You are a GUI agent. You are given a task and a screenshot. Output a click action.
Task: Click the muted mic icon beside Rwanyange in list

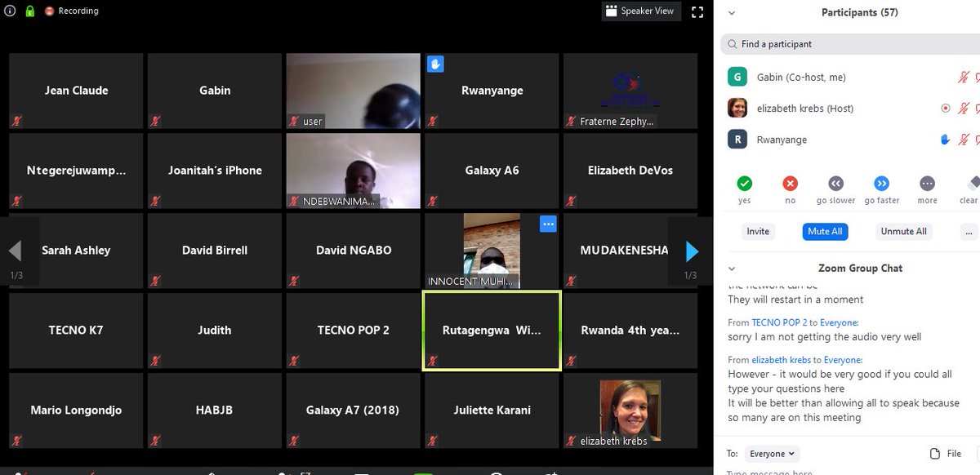pyautogui.click(x=964, y=140)
